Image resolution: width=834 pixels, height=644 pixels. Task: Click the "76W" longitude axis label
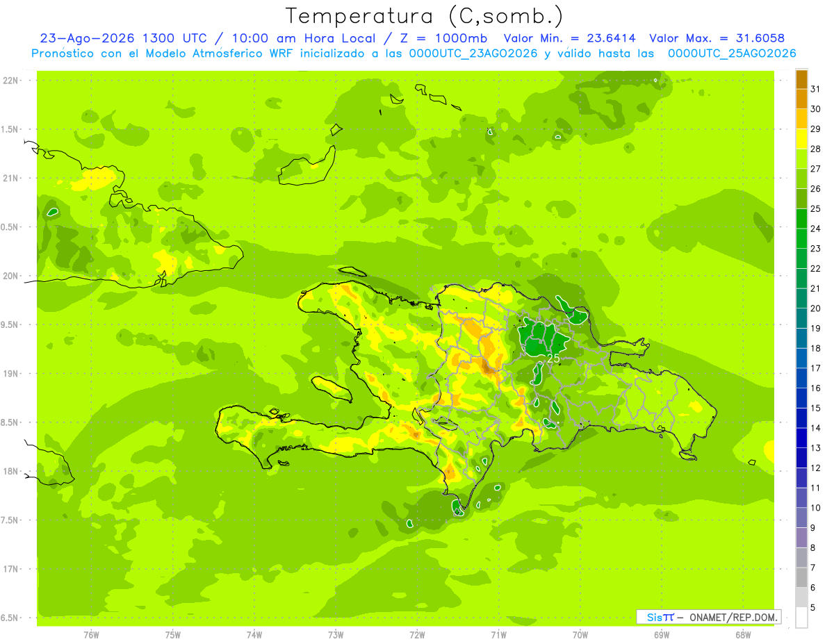[x=91, y=635]
